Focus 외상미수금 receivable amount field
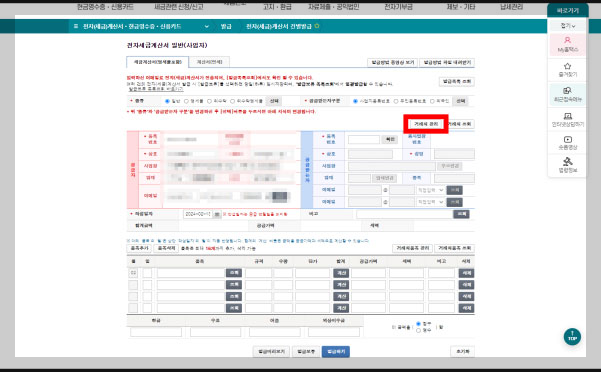This screenshot has height=372, width=601. point(334,332)
